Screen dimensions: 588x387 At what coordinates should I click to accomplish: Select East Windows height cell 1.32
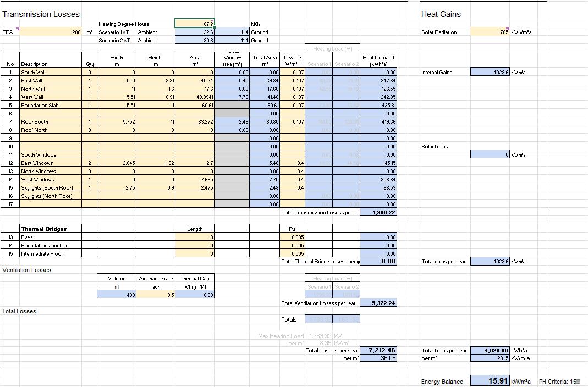[x=156, y=163]
